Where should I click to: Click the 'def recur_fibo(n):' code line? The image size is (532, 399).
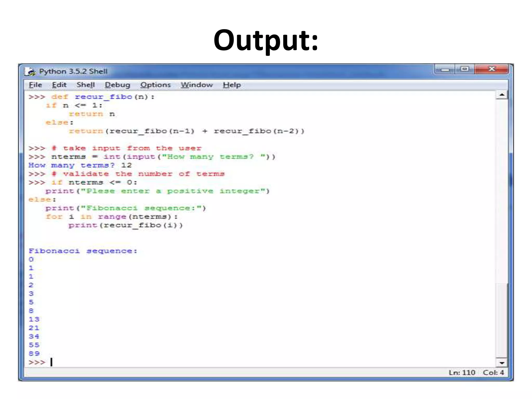pos(103,97)
